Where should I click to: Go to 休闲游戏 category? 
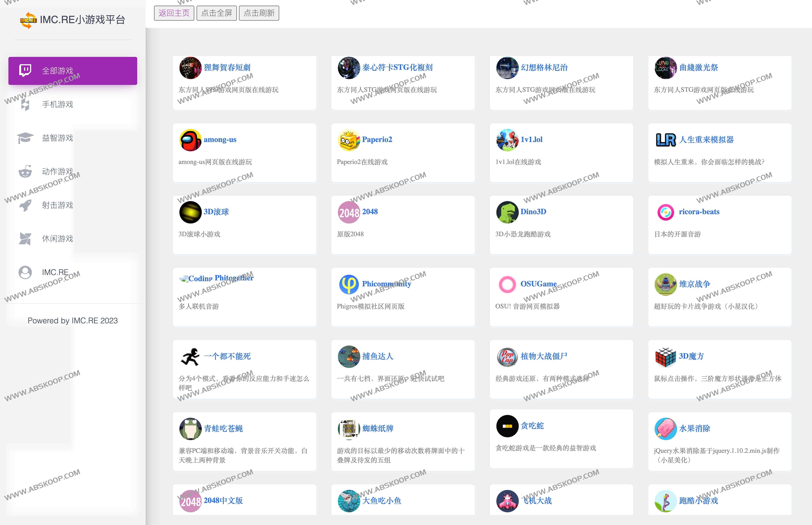coord(57,239)
